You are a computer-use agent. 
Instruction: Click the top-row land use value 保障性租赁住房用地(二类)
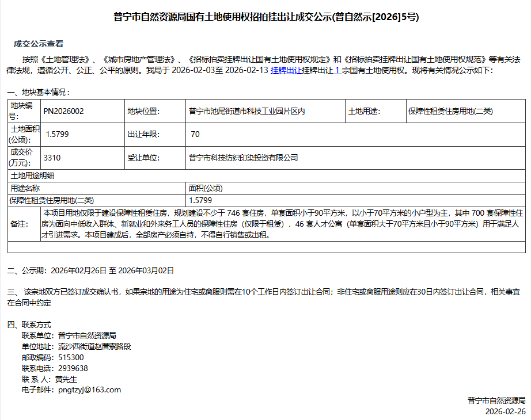coord(450,111)
